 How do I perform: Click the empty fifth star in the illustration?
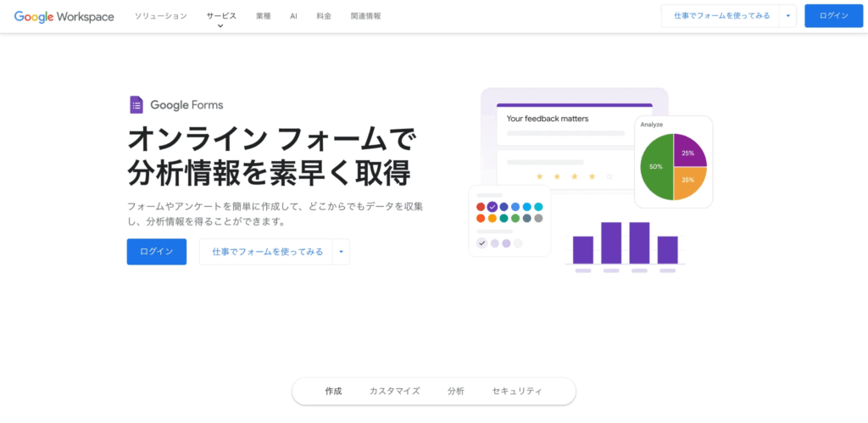click(609, 176)
